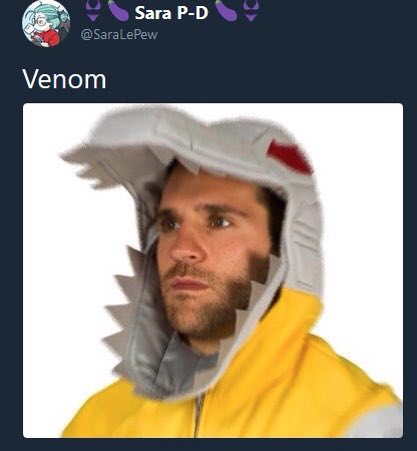Click the red eye patch on hood

pyautogui.click(x=289, y=157)
